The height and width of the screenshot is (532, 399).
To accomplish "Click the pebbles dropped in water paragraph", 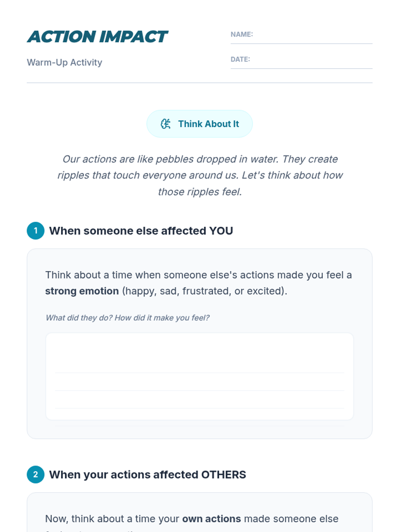I will pyautogui.click(x=199, y=175).
